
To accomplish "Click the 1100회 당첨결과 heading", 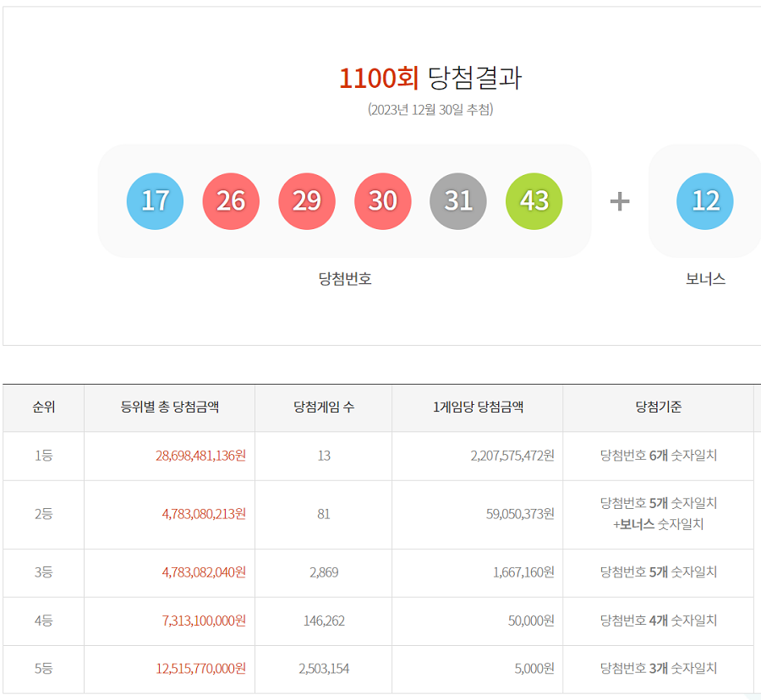I will tap(430, 78).
